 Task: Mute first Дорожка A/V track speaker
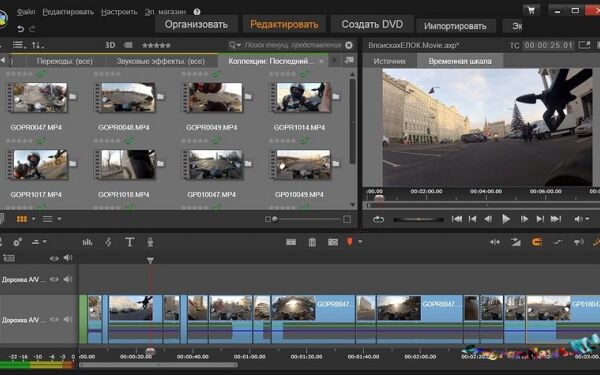pos(68,279)
